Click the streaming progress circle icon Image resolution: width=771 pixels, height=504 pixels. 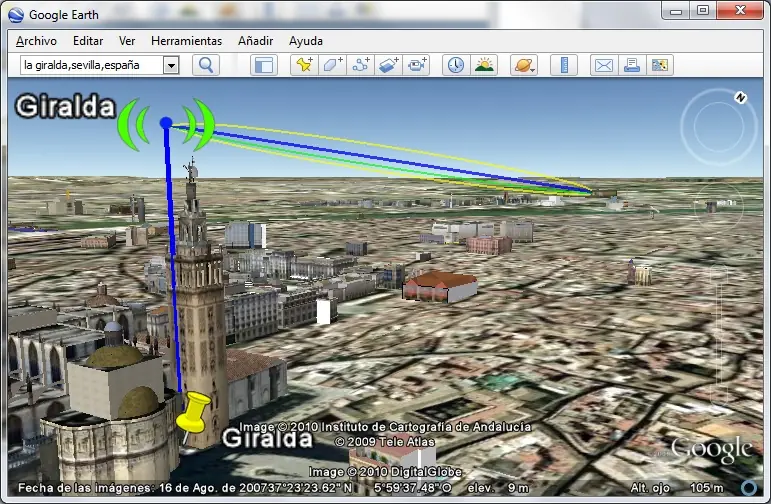749,488
